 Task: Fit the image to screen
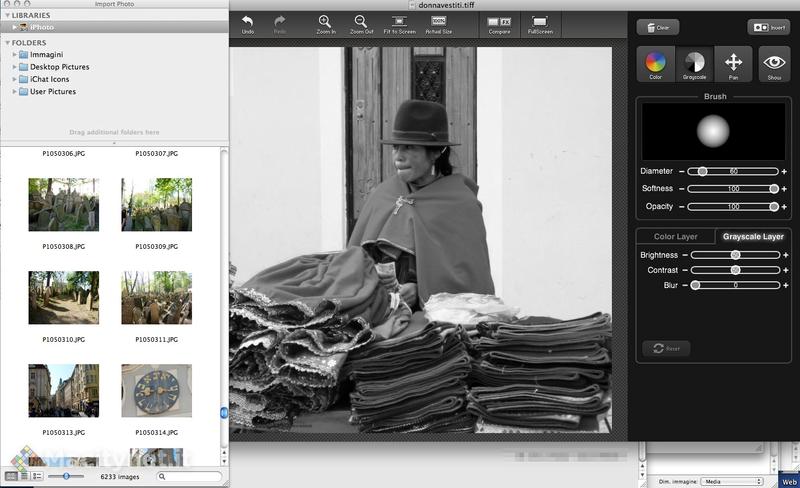pyautogui.click(x=399, y=21)
